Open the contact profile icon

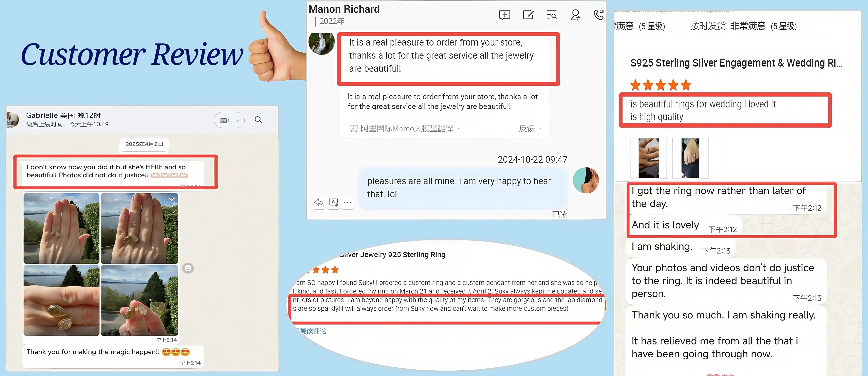(x=575, y=15)
